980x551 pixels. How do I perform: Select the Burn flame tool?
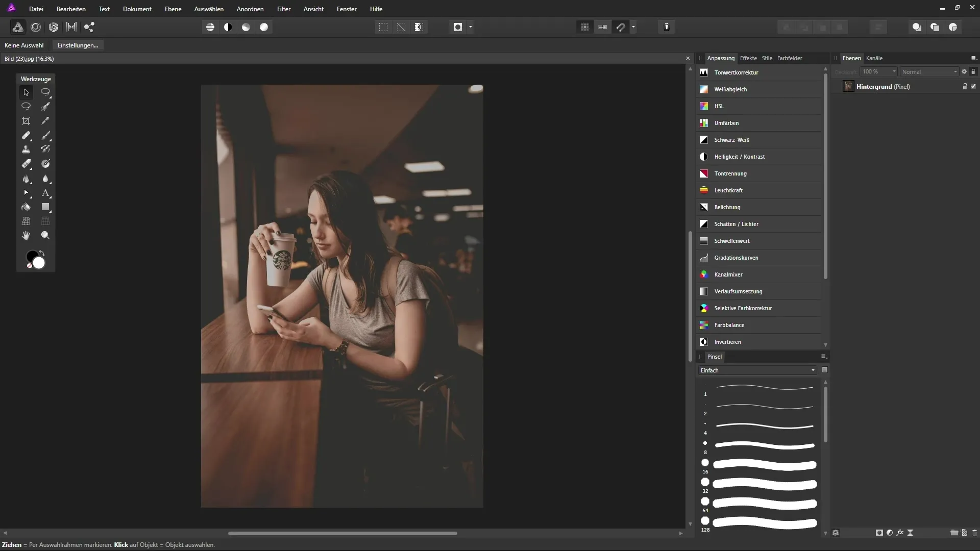click(x=26, y=179)
